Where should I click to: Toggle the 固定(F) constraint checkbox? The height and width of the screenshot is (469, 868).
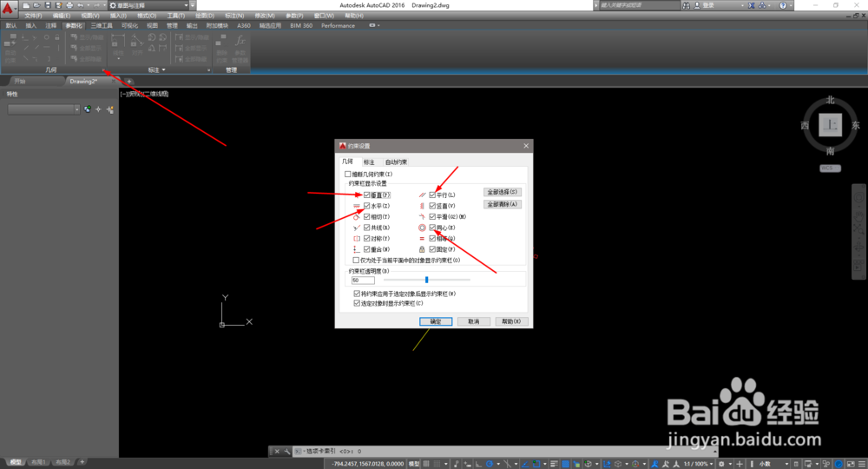click(432, 250)
